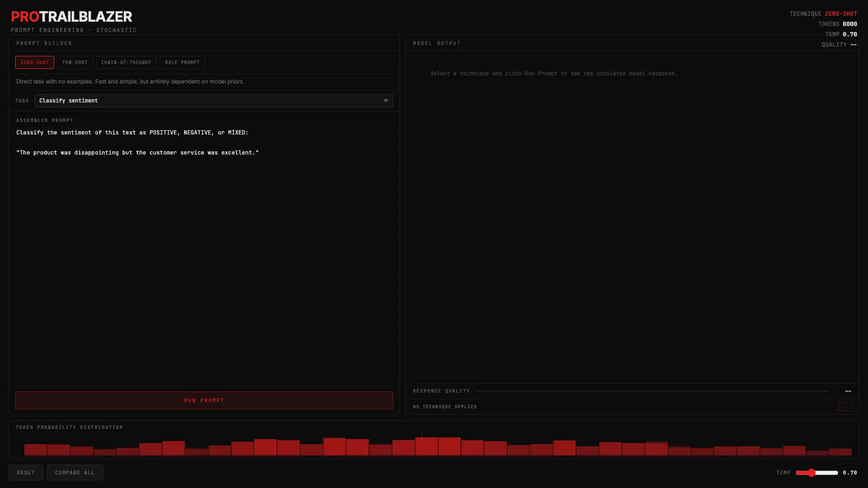Image resolution: width=868 pixels, height=488 pixels.
Task: Click the Token Probability Distribution heading
Action: 69,427
